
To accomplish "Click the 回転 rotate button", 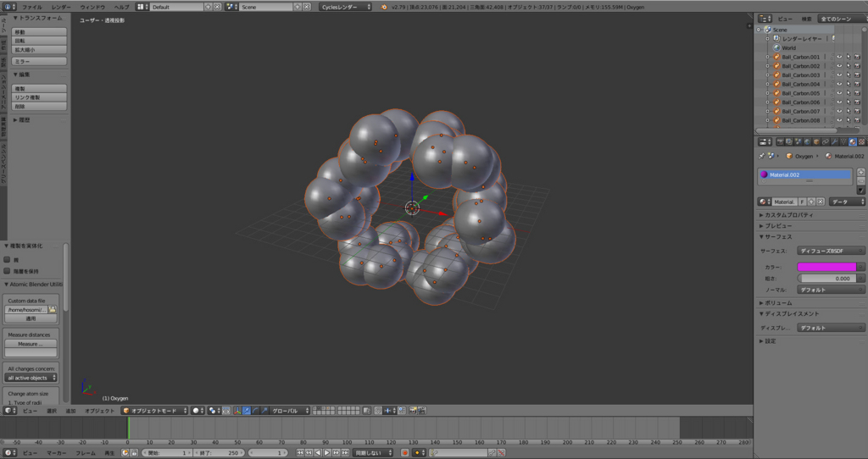I will (x=39, y=41).
